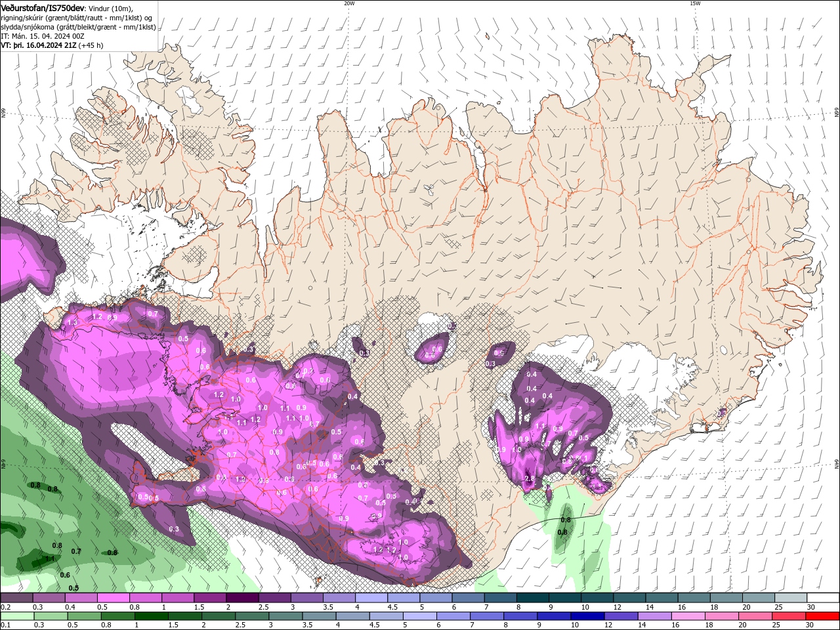Click the slydda/snjókoma legend description line
The height and width of the screenshot is (630, 840).
click(x=78, y=27)
